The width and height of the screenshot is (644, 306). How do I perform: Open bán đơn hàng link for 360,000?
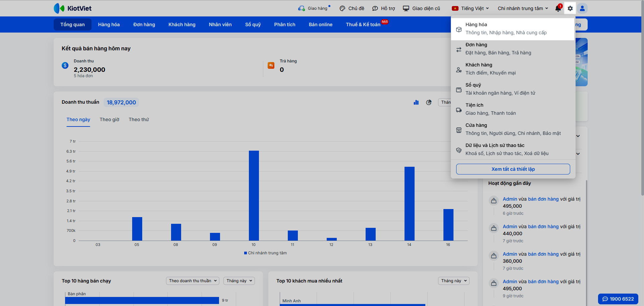(543, 254)
